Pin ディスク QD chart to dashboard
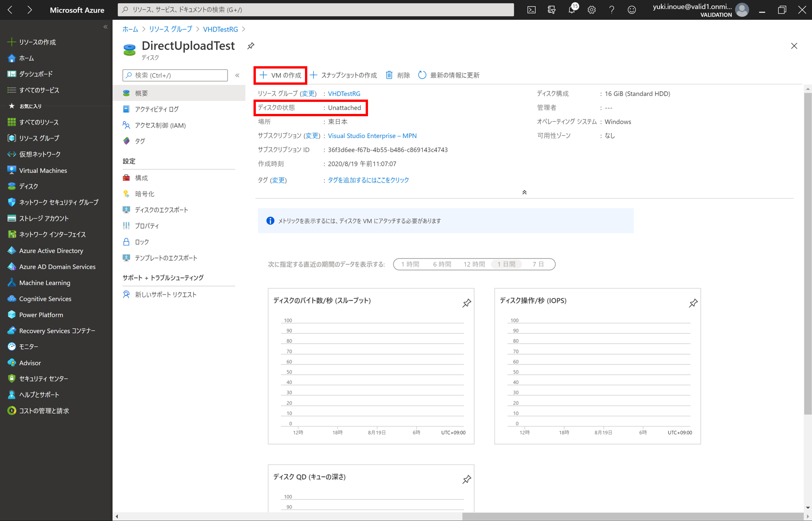This screenshot has height=521, width=812. coord(467,480)
